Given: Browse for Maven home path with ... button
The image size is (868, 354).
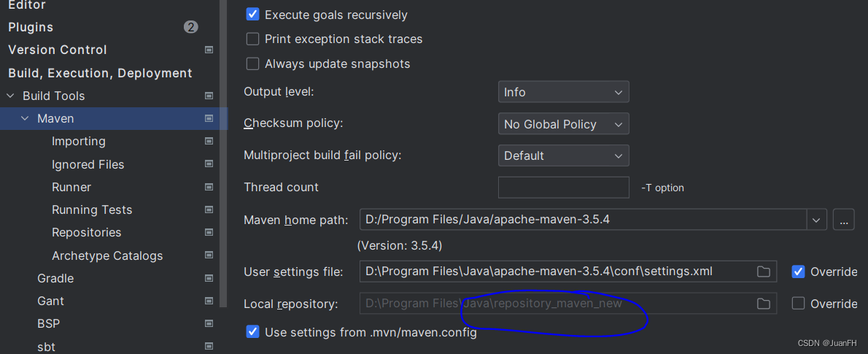Looking at the screenshot, I should [x=844, y=220].
